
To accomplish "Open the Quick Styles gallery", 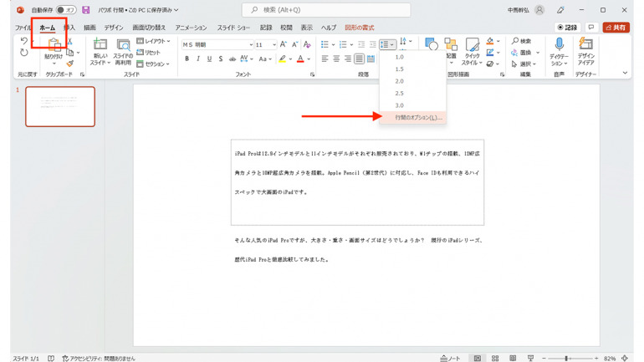I will 472,52.
